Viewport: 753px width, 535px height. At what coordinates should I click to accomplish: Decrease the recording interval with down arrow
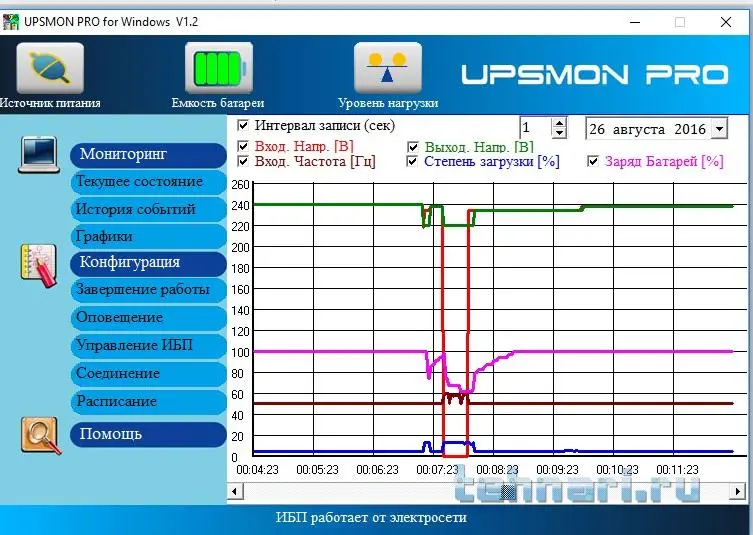pyautogui.click(x=559, y=134)
